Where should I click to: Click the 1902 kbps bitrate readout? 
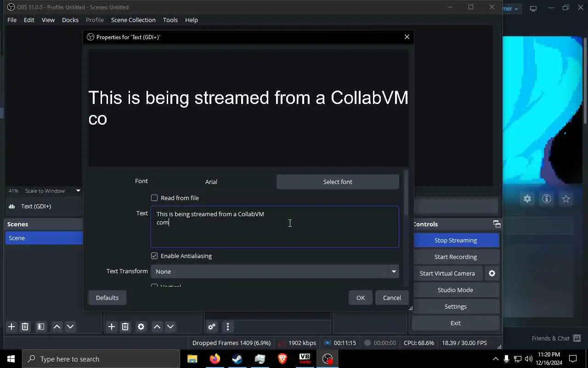pos(302,343)
